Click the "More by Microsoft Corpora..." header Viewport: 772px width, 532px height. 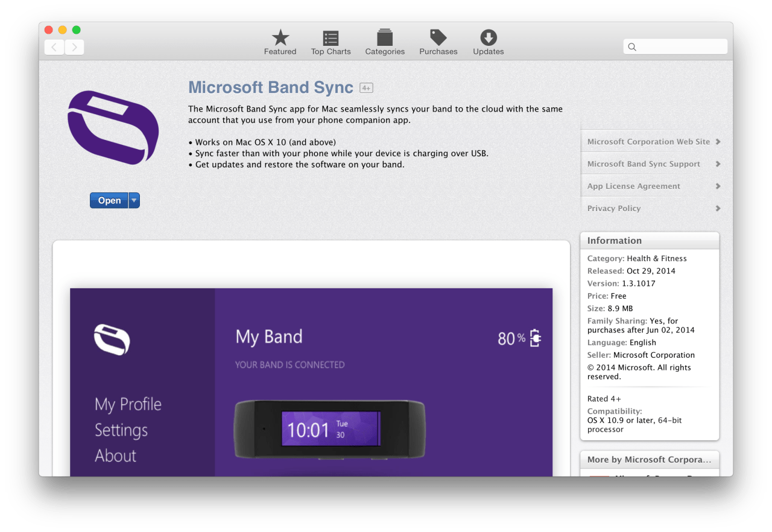point(650,460)
